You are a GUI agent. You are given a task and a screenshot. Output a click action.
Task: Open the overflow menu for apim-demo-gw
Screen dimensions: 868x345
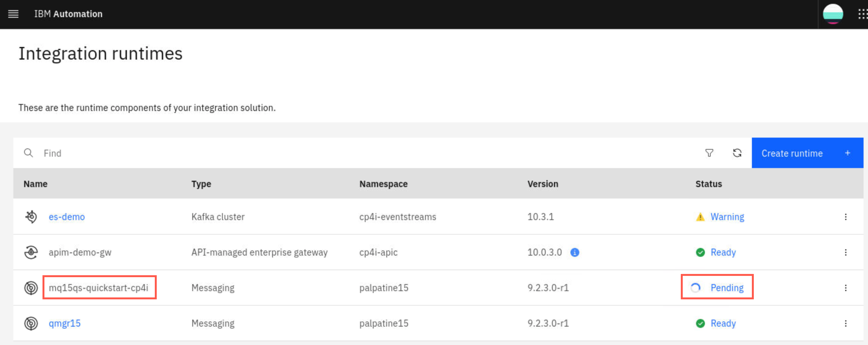tap(845, 252)
